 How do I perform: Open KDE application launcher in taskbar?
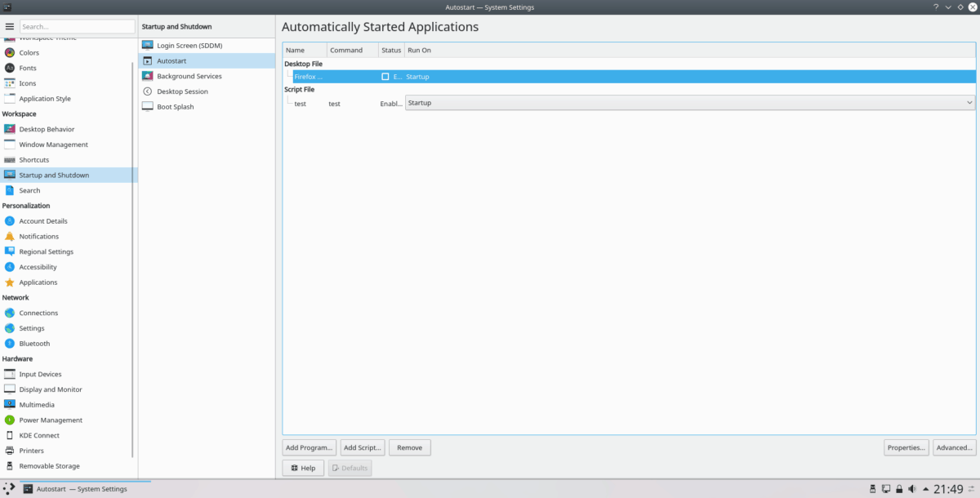(8, 489)
